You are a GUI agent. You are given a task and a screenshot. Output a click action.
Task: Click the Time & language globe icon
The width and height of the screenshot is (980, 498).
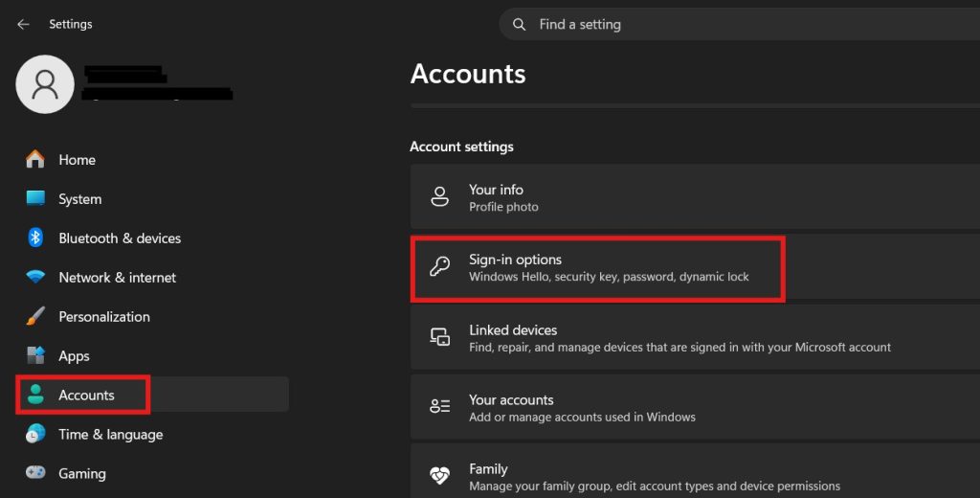click(35, 434)
